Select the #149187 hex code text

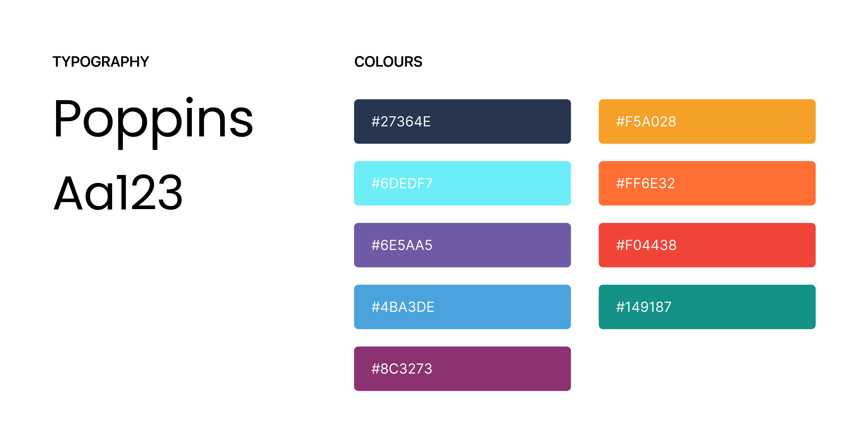[x=644, y=307]
